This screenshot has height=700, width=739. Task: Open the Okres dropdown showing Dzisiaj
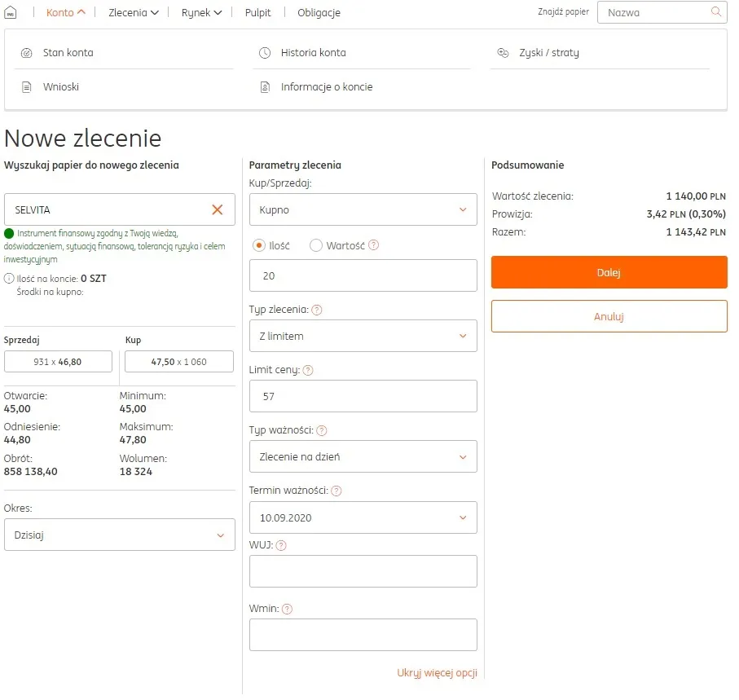click(x=120, y=535)
